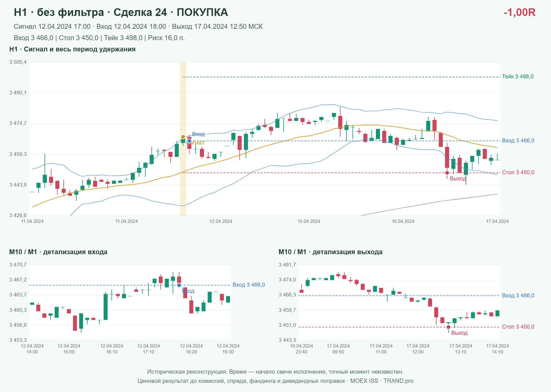The height and width of the screenshot is (392, 551).
Task: Click the 'Выход' label in exit detail chart
Action: 459,333
